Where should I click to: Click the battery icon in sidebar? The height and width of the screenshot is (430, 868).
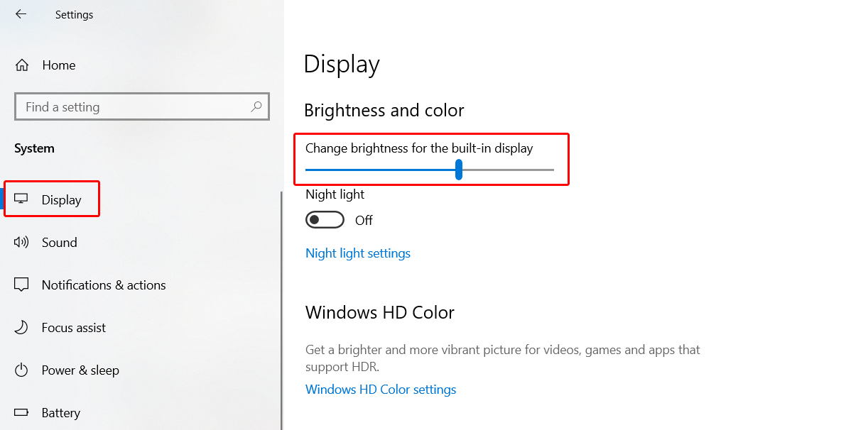(21, 412)
